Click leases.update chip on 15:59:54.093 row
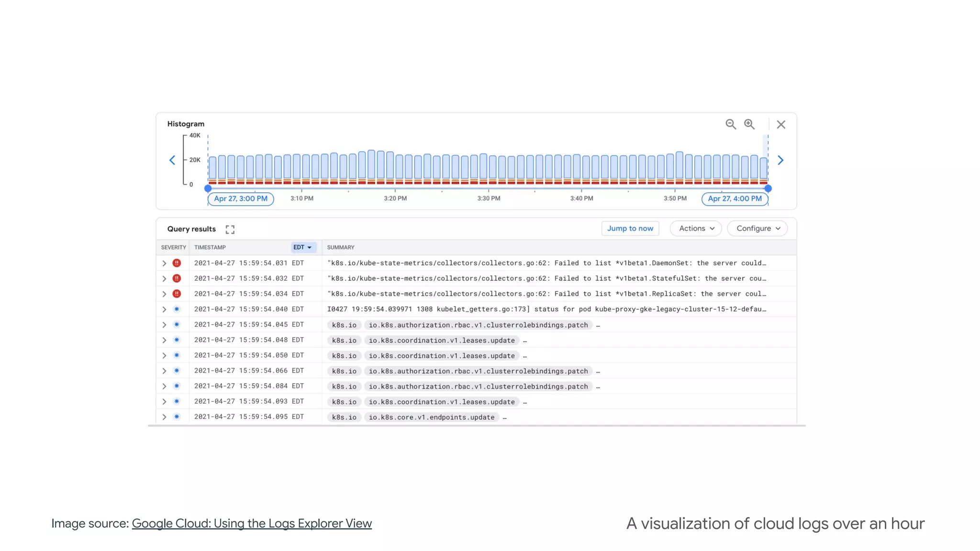This screenshot has height=551, width=980. coord(442,402)
